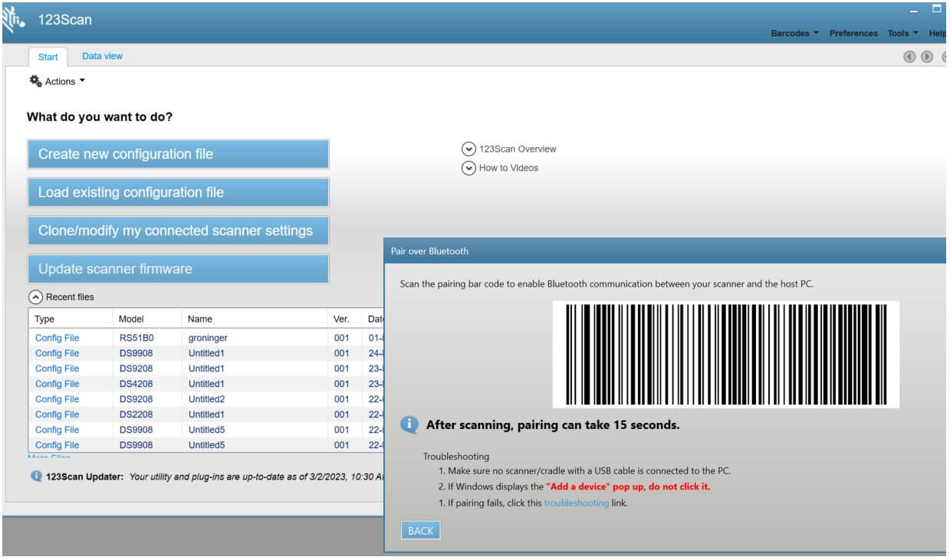Switch to the Data view tab
The width and height of the screenshot is (950, 560).
pyautogui.click(x=102, y=56)
